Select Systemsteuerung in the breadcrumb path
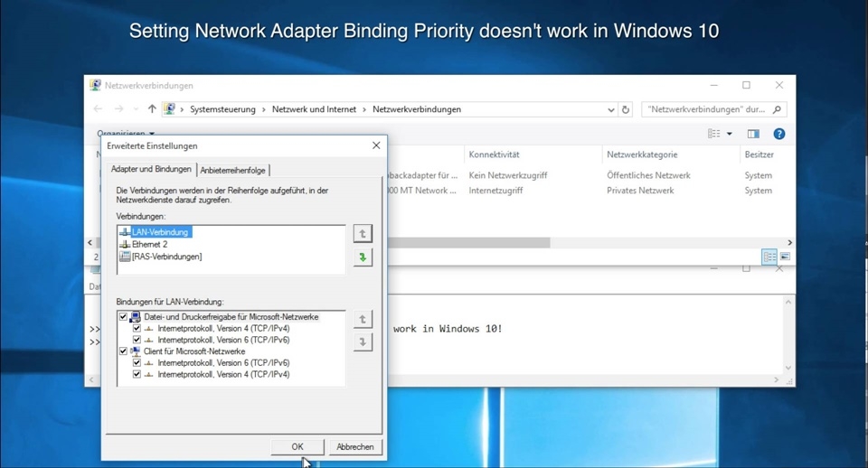Image resolution: width=868 pixels, height=468 pixels. pos(222,109)
